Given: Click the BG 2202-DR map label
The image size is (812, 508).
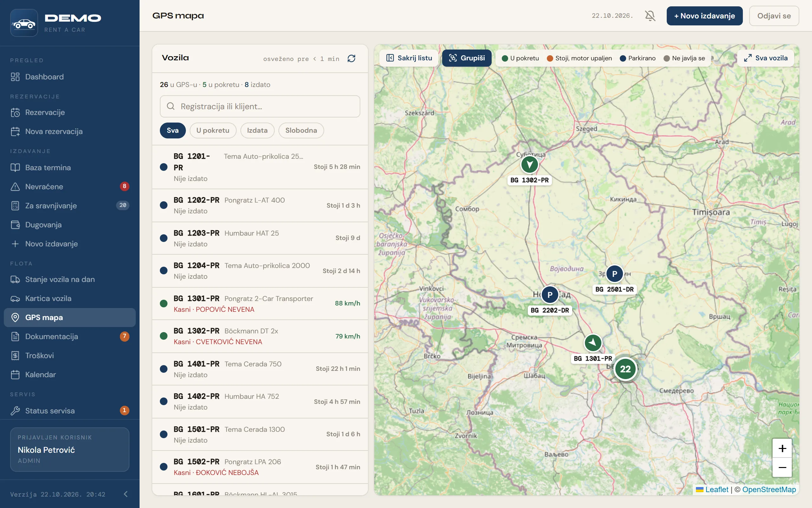Looking at the screenshot, I should (550, 310).
